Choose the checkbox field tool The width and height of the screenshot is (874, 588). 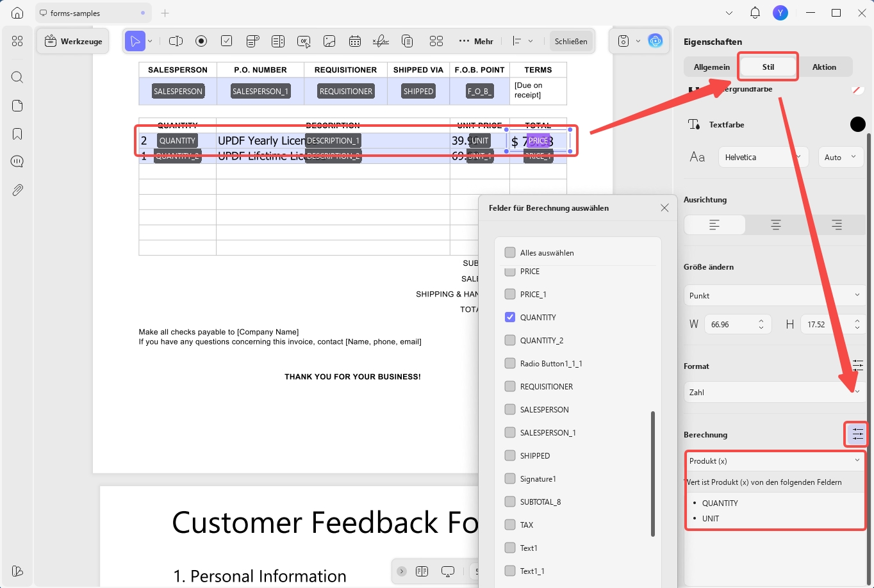pyautogui.click(x=227, y=41)
